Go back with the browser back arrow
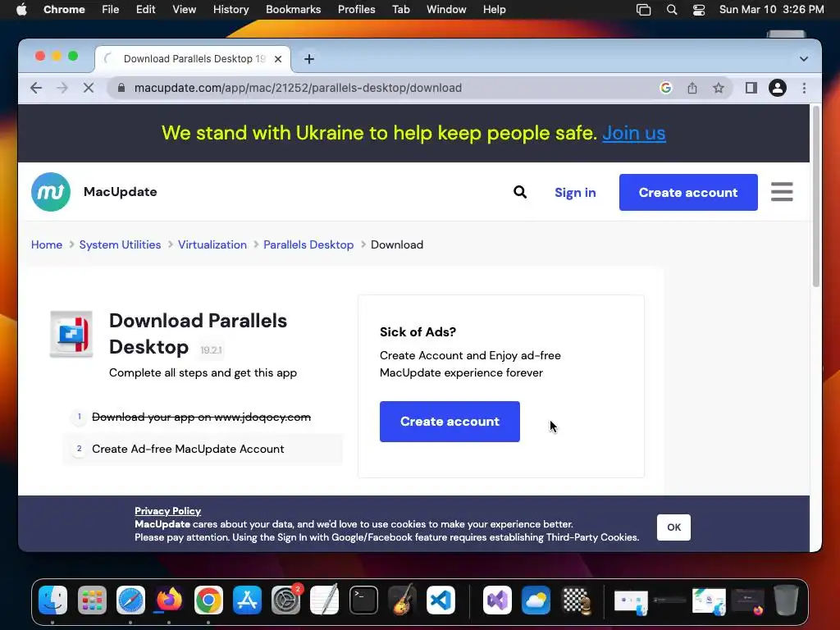 coord(36,88)
